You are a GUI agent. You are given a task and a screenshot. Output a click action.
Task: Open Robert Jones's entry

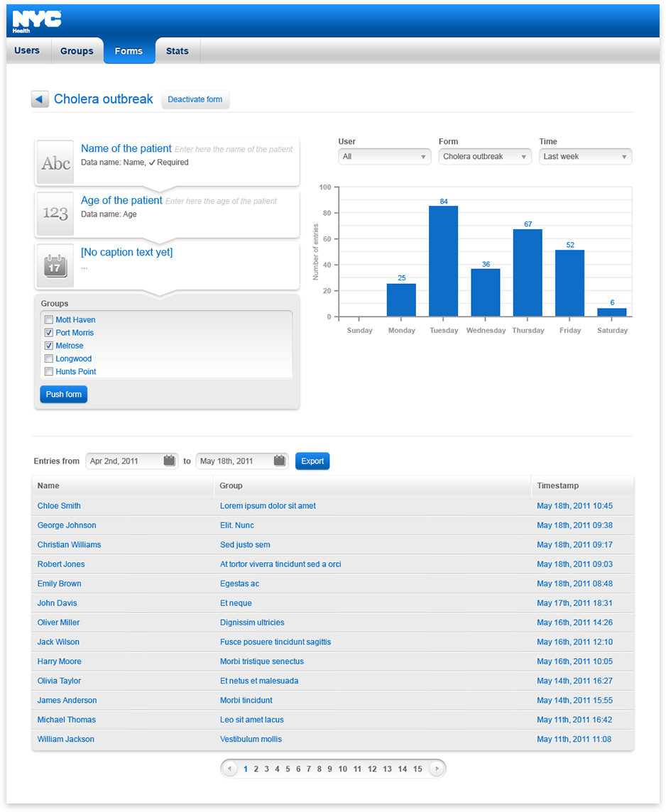[61, 564]
